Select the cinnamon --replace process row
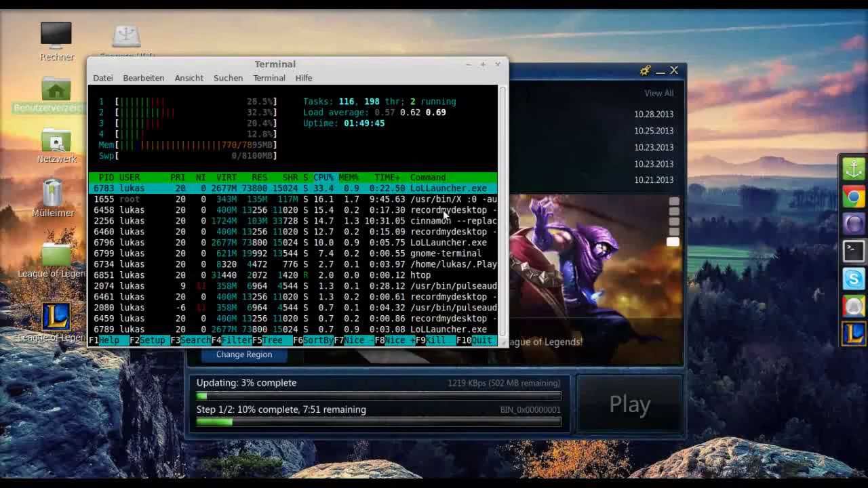868x488 pixels. pos(293,221)
